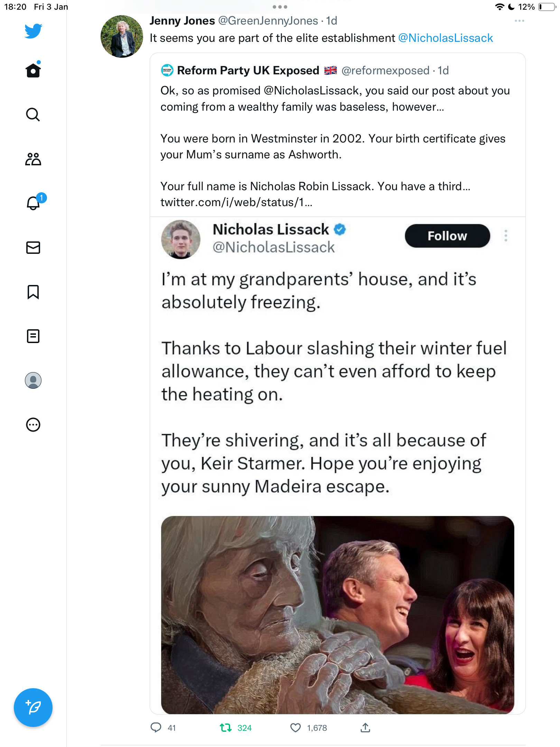Like Jenny Jones's tweet with the heart
560x747 pixels.
click(x=296, y=728)
